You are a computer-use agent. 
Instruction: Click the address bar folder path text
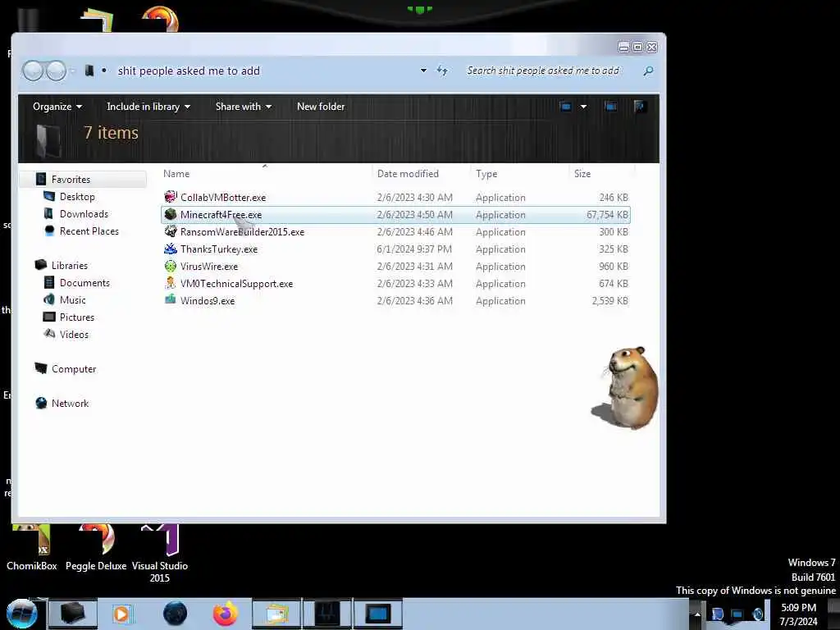click(189, 71)
